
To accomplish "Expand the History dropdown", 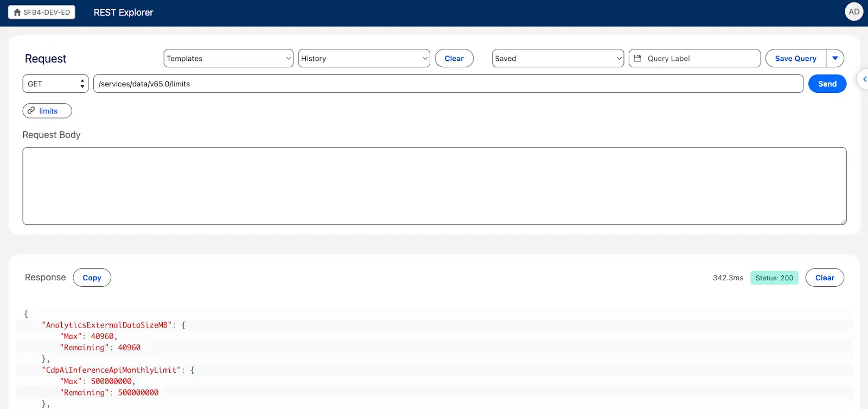I will [x=363, y=58].
